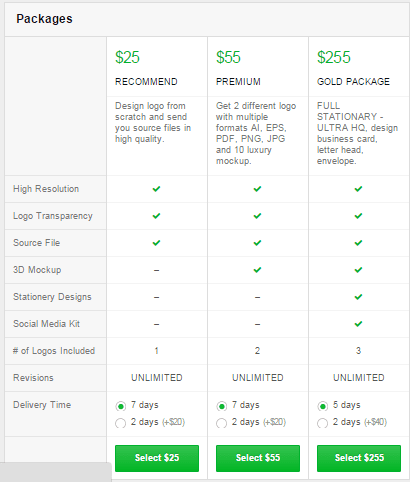
Task: Click Stationery Designs checkmark in Gold Package
Action: 358,297
